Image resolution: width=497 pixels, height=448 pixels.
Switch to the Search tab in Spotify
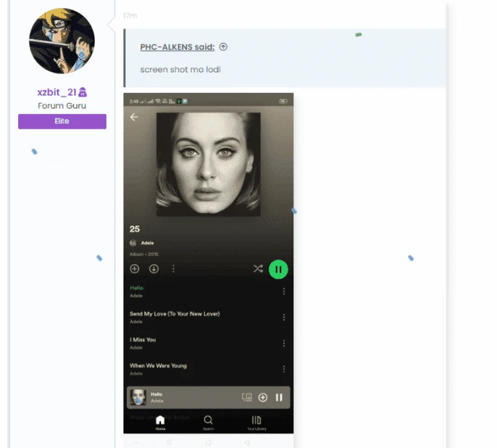click(208, 423)
